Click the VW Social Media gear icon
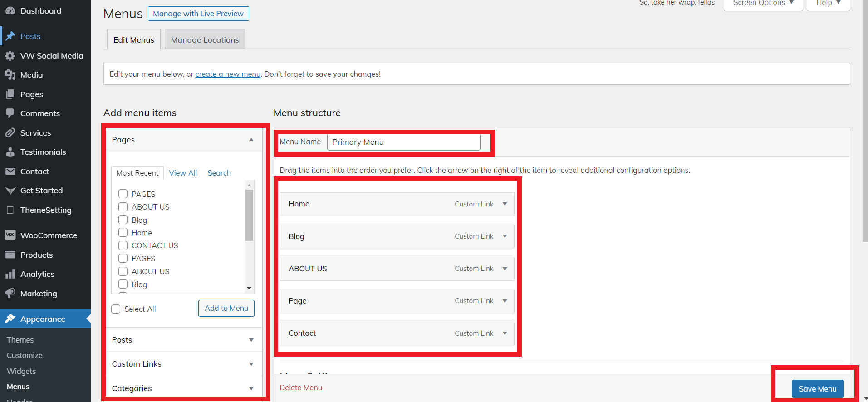This screenshot has height=402, width=868. coord(10,56)
